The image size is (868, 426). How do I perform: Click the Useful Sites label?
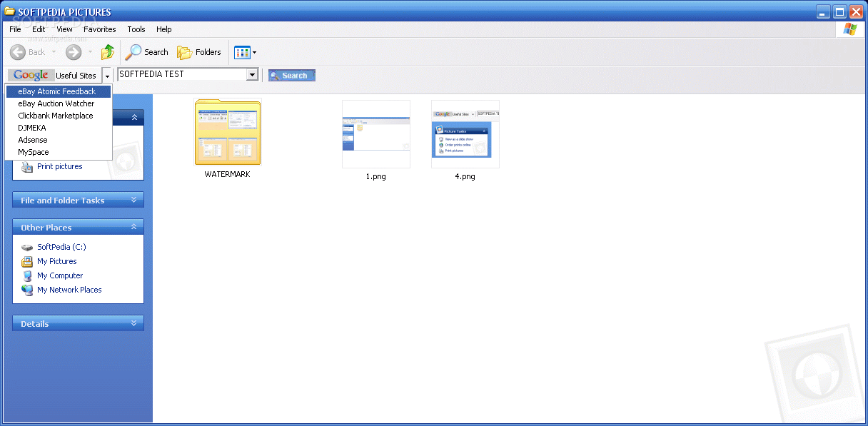[x=76, y=76]
